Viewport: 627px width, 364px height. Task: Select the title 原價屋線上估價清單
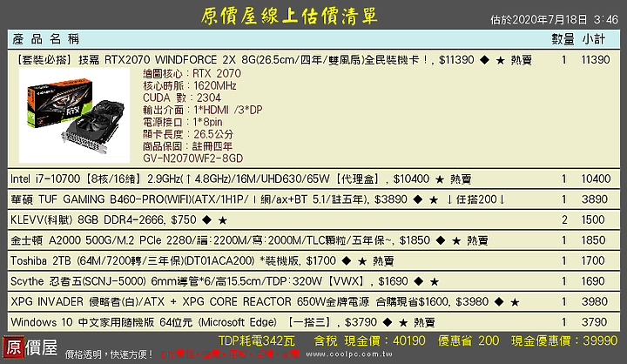pyautogui.click(x=289, y=17)
